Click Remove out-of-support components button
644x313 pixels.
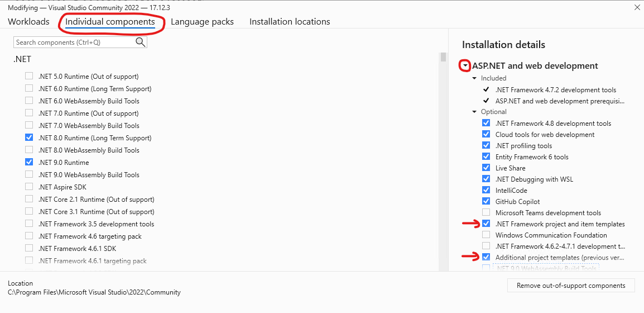click(571, 286)
